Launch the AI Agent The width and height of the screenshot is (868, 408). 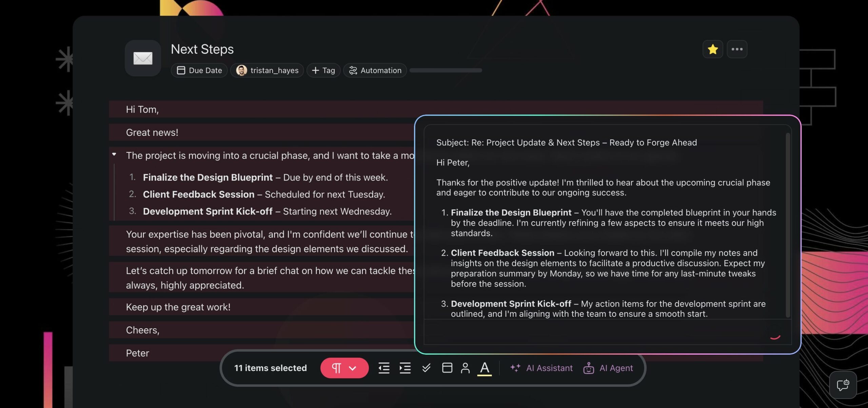pyautogui.click(x=608, y=368)
